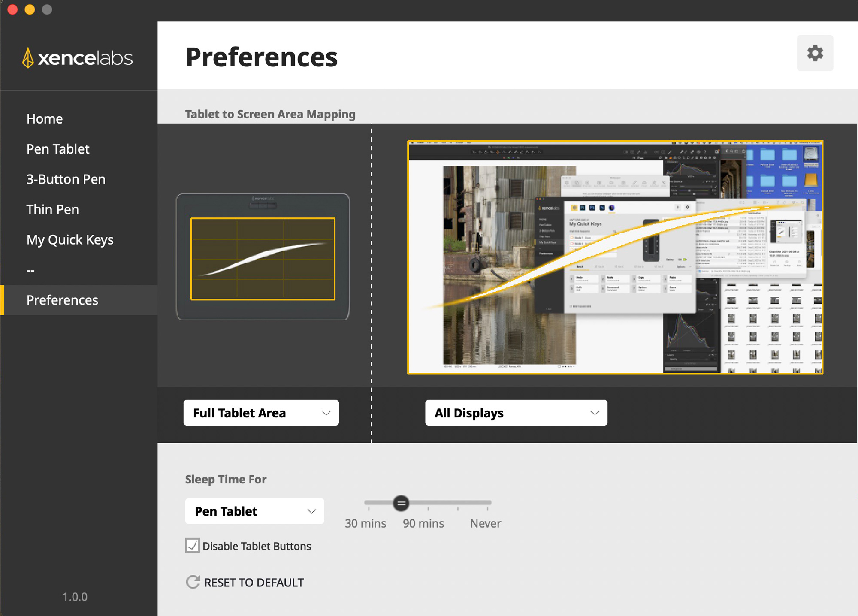Click the reset circular arrow icon
The image size is (858, 616).
pos(193,582)
